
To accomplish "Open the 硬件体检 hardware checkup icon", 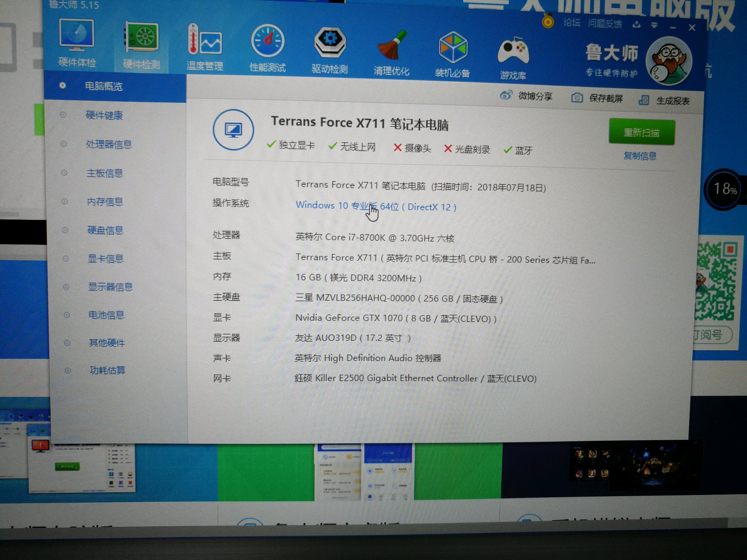I will [77, 43].
